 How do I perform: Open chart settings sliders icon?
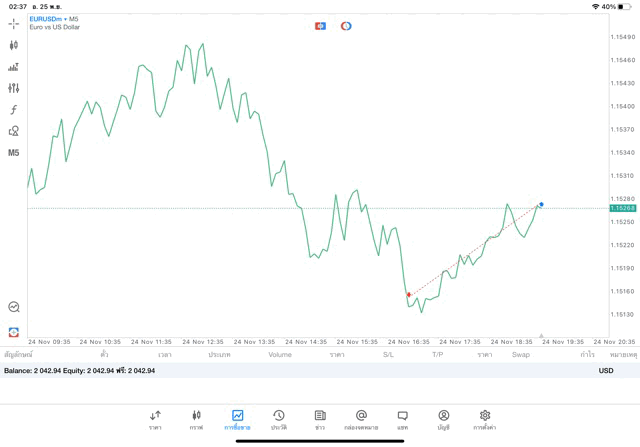(x=13, y=88)
